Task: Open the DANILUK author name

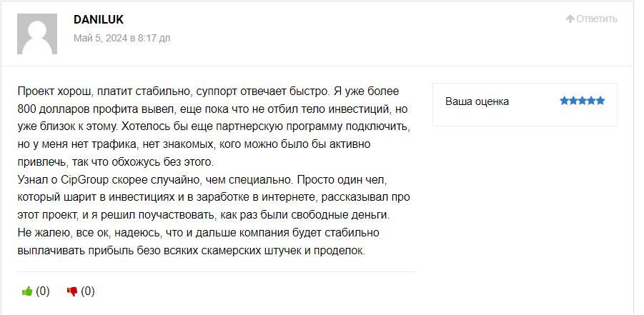Action: point(99,19)
